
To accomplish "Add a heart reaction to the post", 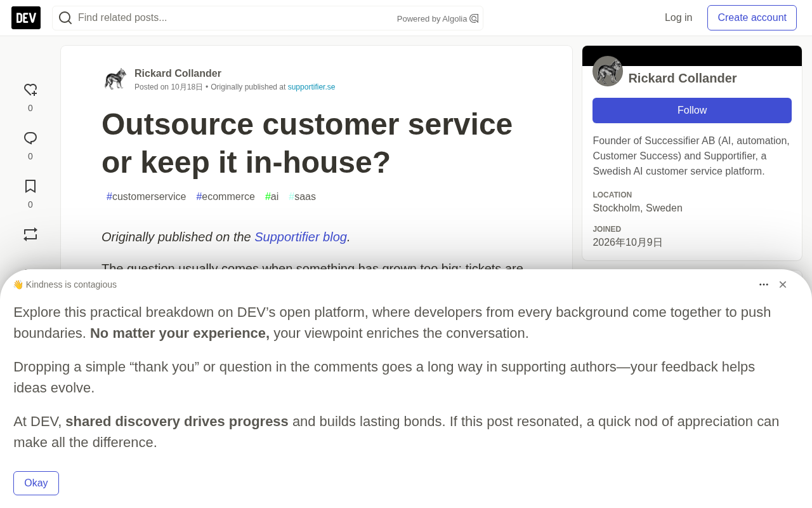I will tap(30, 90).
